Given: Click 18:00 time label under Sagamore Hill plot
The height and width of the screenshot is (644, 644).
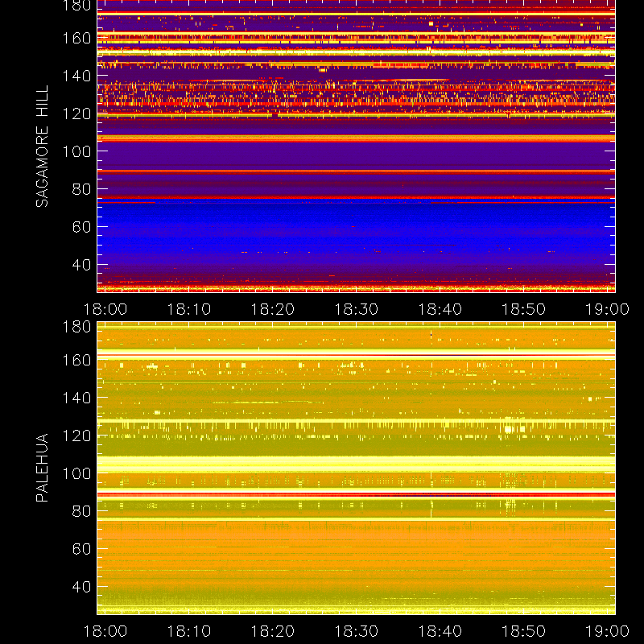Looking at the screenshot, I should pyautogui.click(x=105, y=309).
